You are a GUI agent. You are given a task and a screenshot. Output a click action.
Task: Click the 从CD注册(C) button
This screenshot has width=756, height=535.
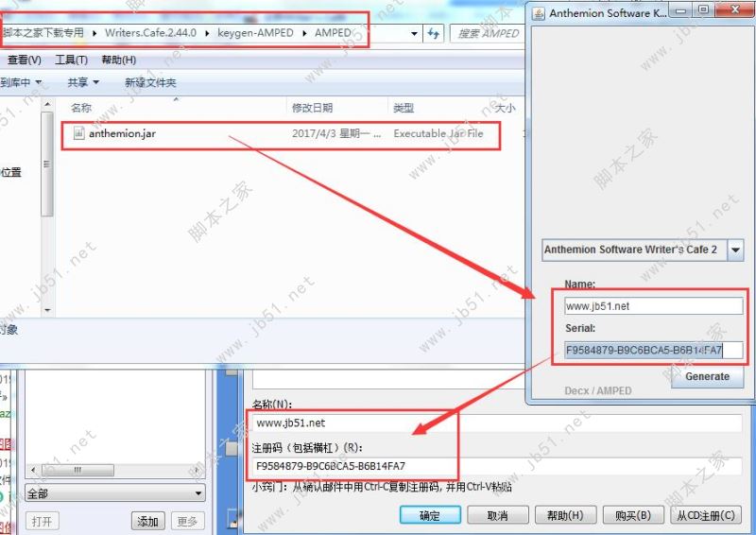tap(706, 515)
